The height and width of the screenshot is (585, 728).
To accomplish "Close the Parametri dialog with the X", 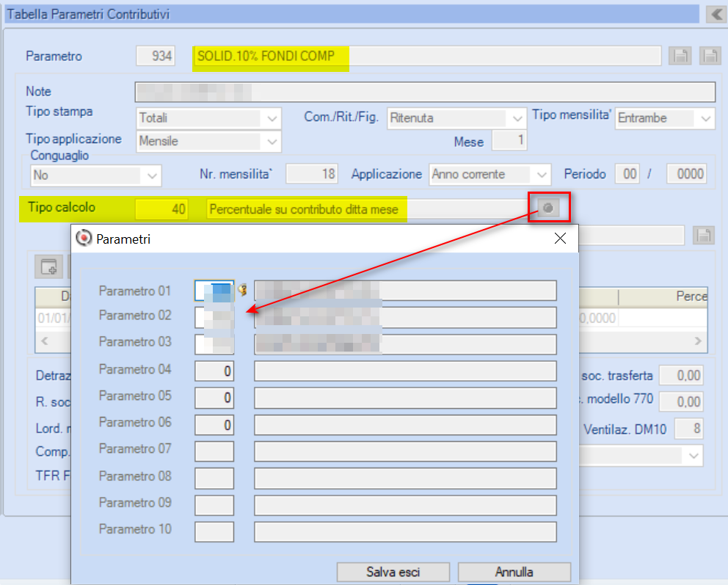I will [x=561, y=238].
